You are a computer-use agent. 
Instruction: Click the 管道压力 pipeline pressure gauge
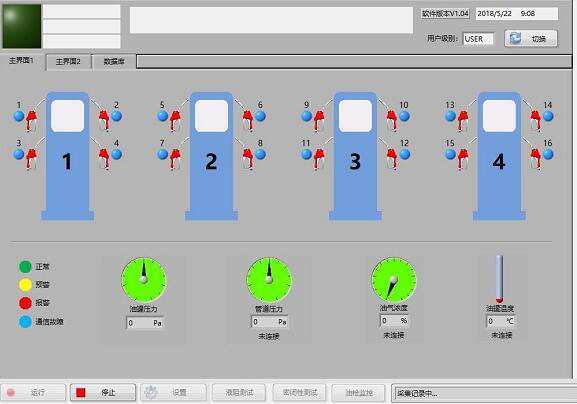(269, 280)
